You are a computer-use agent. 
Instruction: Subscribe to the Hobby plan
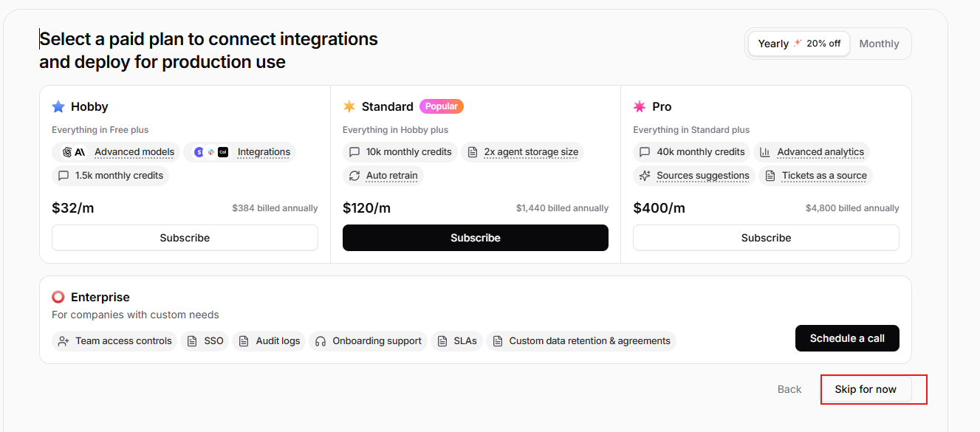tap(185, 238)
